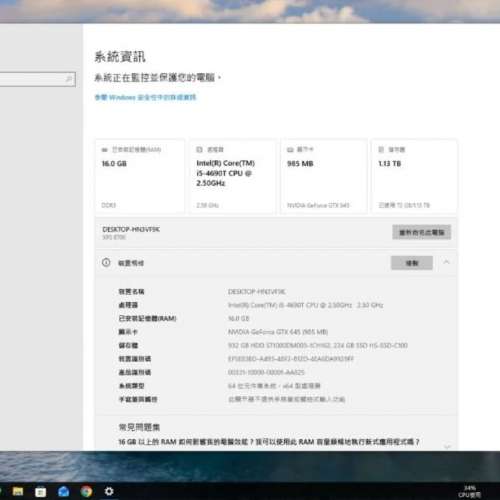The height and width of the screenshot is (500, 500).
Task: Open the Settings gear in taskbar
Action: (x=109, y=491)
